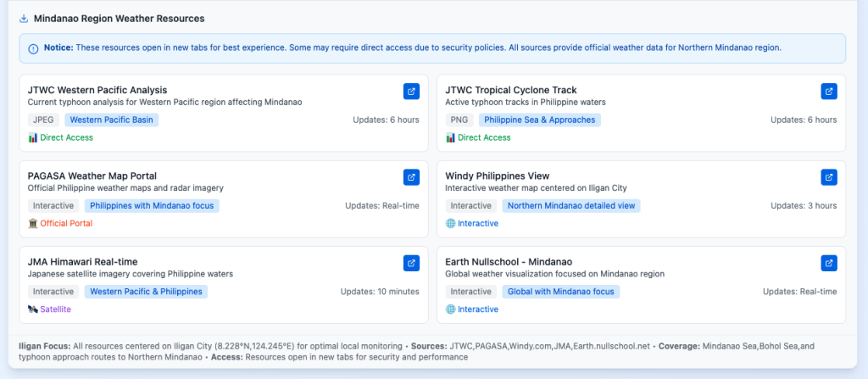
Task: Click the purple Satellite label
Action: 55,309
